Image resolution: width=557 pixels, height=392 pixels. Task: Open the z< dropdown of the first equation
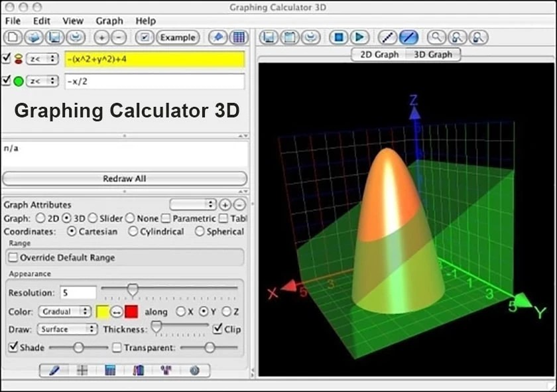pyautogui.click(x=42, y=59)
